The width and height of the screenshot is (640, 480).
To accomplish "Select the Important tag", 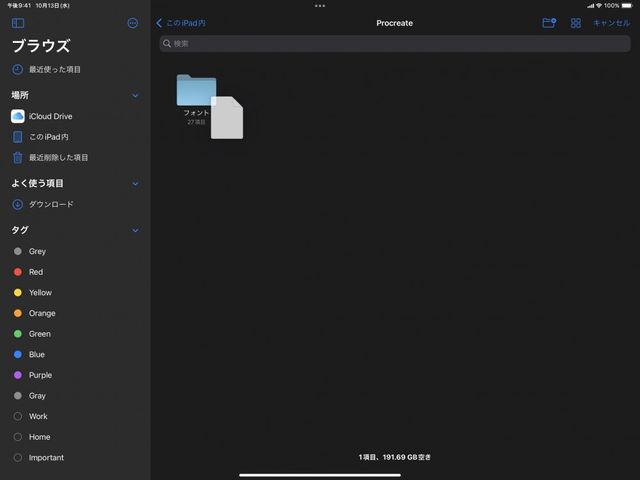I will pyautogui.click(x=39, y=458).
